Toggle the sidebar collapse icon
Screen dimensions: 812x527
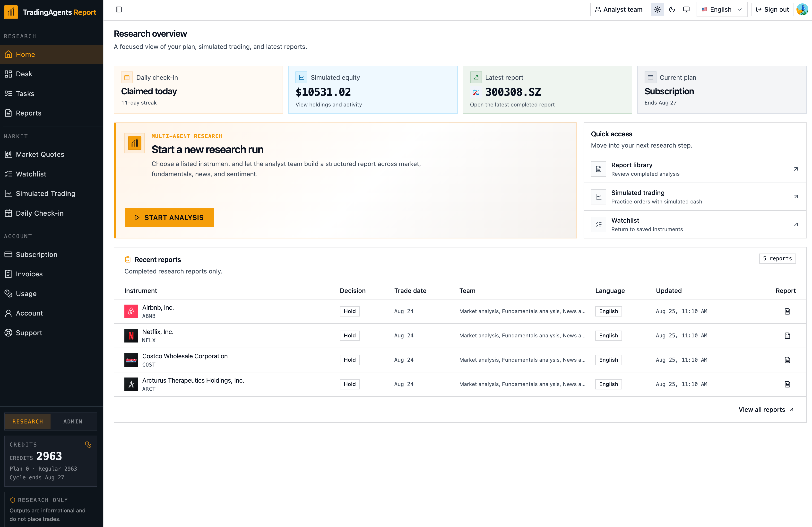pos(119,9)
